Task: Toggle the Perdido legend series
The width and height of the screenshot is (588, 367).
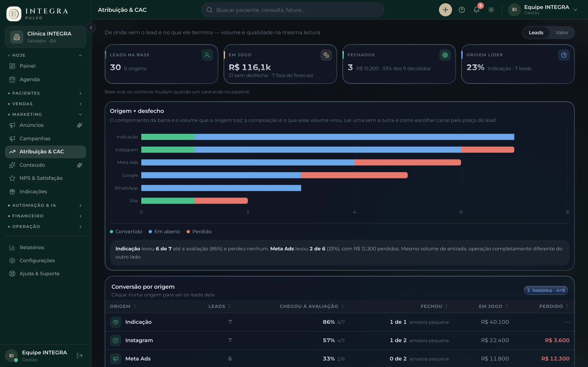Action: (199, 232)
